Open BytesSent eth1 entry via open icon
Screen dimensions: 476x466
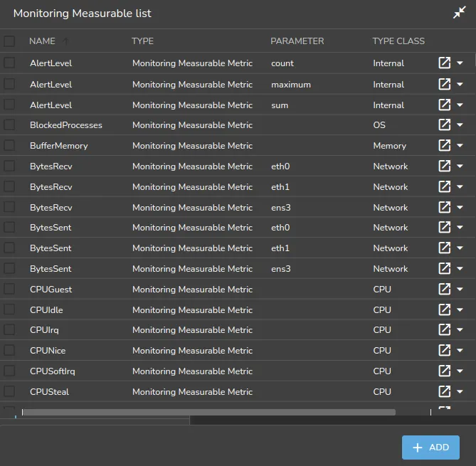445,248
